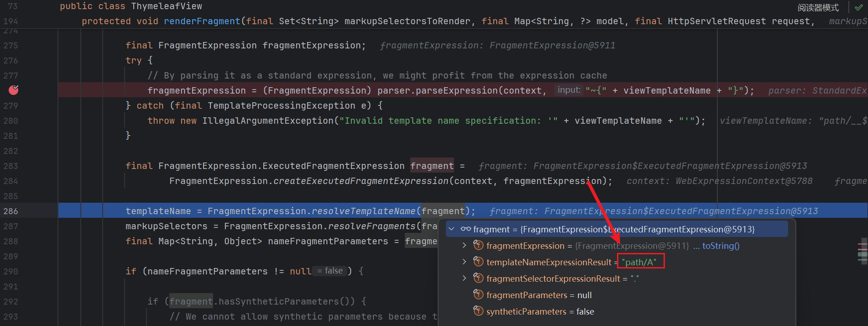Click the toString() link in the popup
This screenshot has height=326, width=868.
pos(721,246)
